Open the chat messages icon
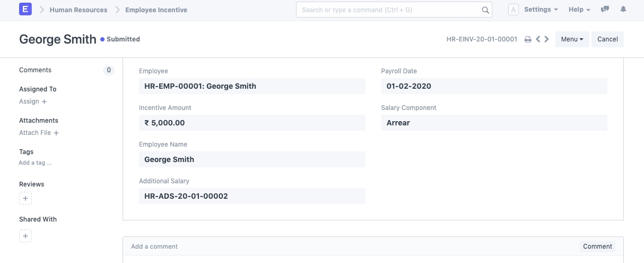The width and height of the screenshot is (644, 263). 605,10
